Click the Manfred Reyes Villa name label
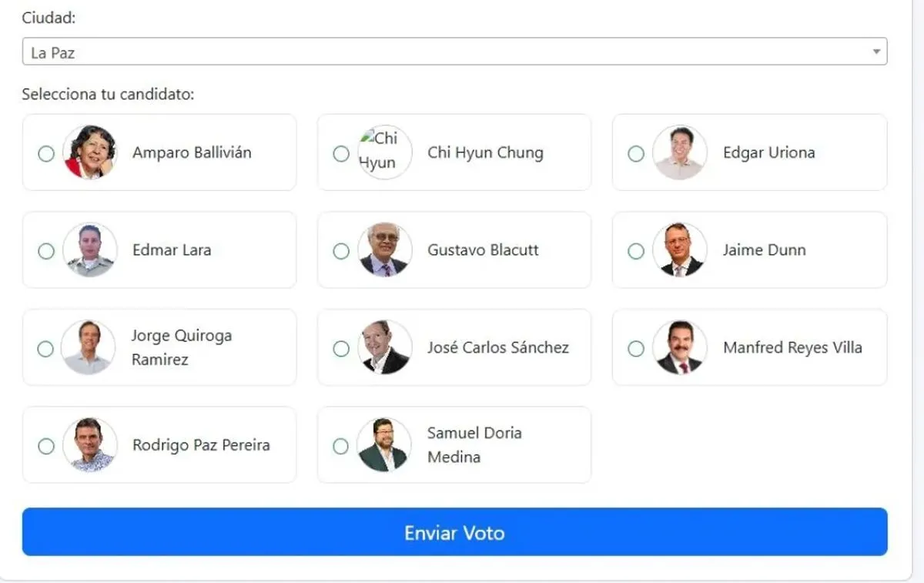The width and height of the screenshot is (924, 583). point(792,347)
